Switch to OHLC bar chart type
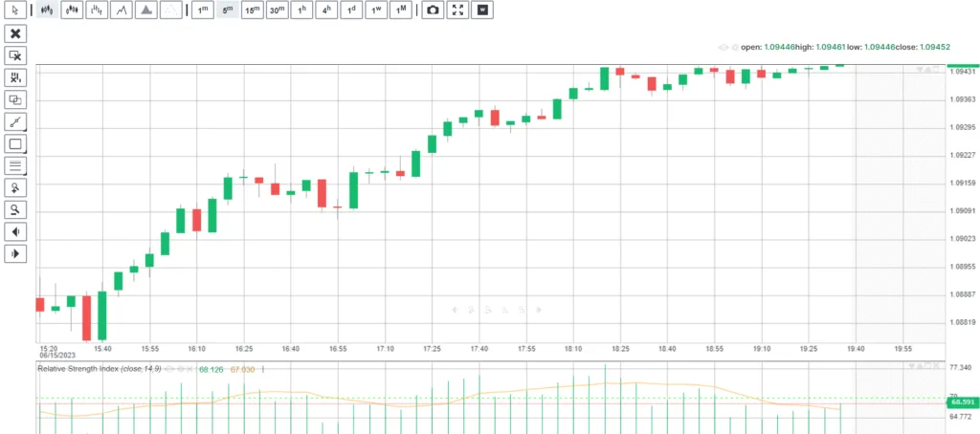 point(97,10)
